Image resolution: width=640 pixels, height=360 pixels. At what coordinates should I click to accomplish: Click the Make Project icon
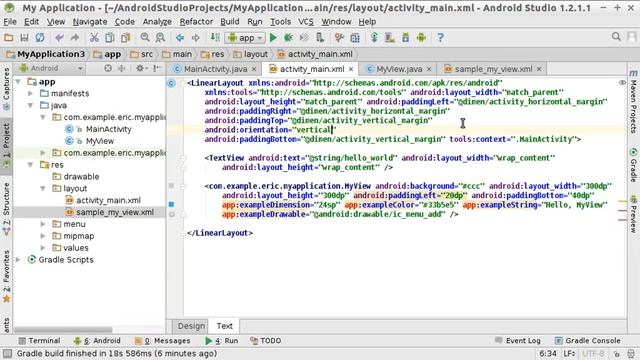click(215, 38)
